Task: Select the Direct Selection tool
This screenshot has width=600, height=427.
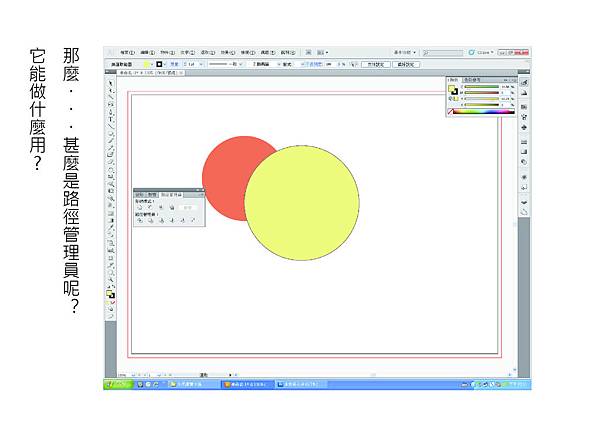Action: 111,90
